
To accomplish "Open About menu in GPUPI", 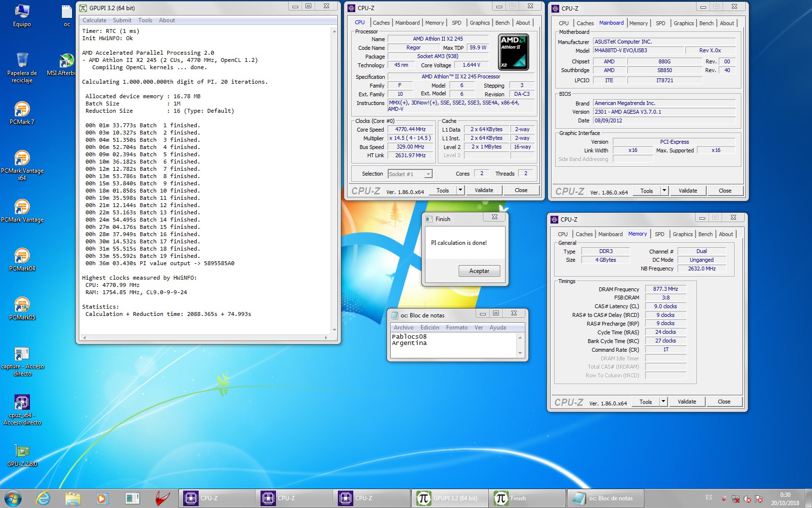I will (167, 20).
